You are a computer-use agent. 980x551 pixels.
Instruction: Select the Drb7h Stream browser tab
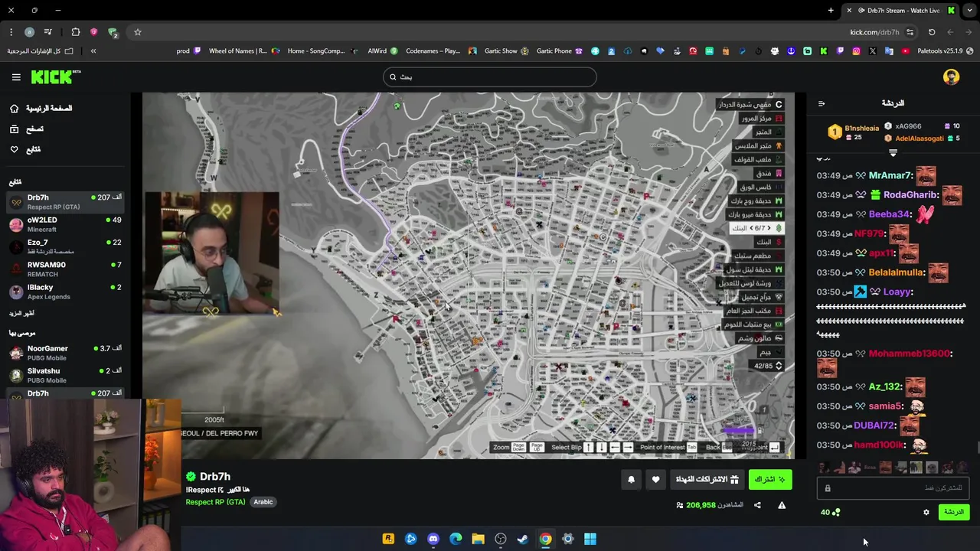901,11
